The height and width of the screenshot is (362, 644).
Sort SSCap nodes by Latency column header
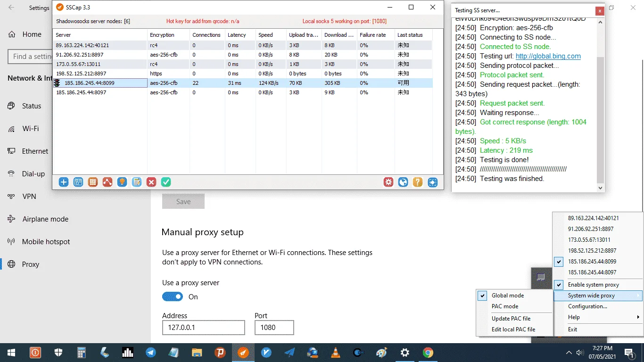240,35
